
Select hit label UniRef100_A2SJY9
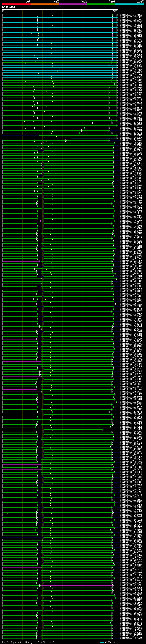point(131,512)
